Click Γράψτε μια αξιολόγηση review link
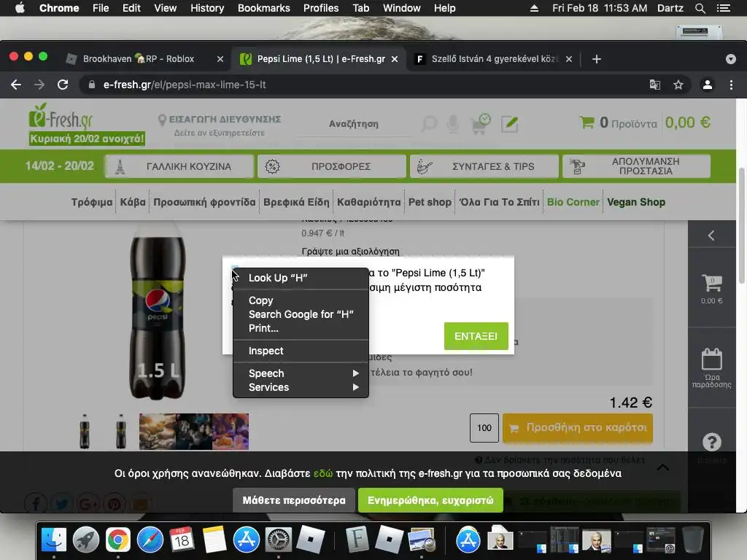 coord(351,251)
